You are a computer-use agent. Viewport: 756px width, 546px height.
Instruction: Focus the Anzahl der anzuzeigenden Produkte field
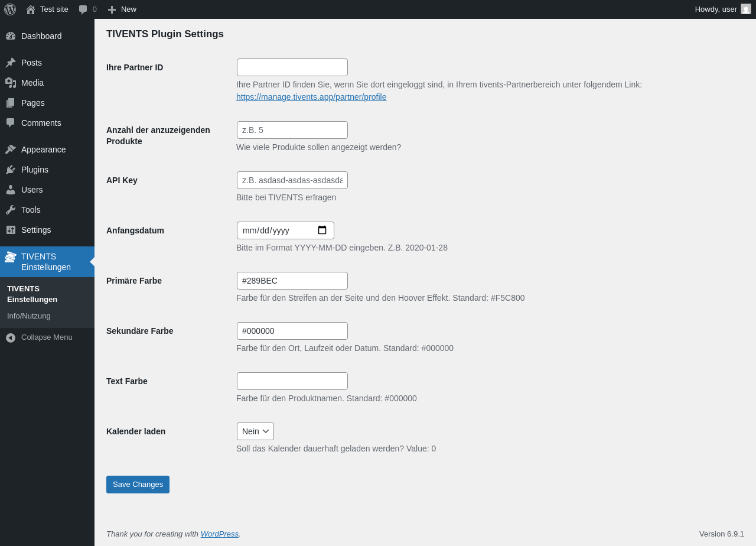292,130
